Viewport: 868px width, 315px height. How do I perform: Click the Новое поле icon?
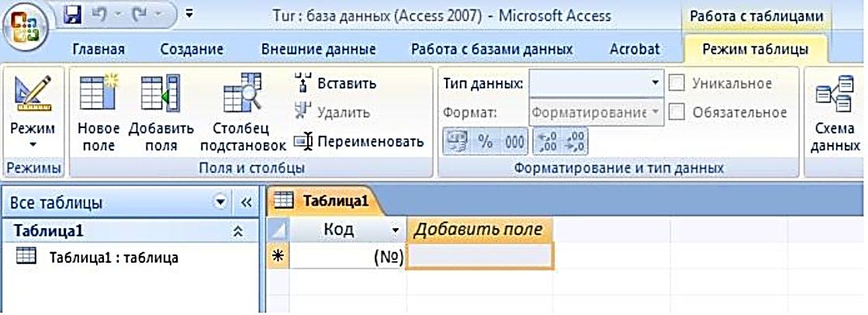point(99,92)
